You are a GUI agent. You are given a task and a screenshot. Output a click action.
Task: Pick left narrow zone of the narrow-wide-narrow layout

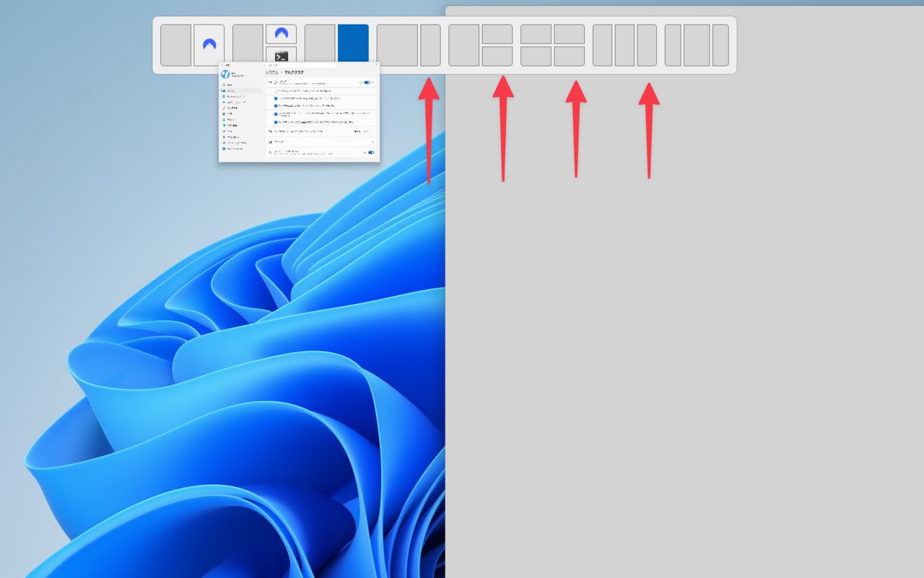[x=673, y=45]
